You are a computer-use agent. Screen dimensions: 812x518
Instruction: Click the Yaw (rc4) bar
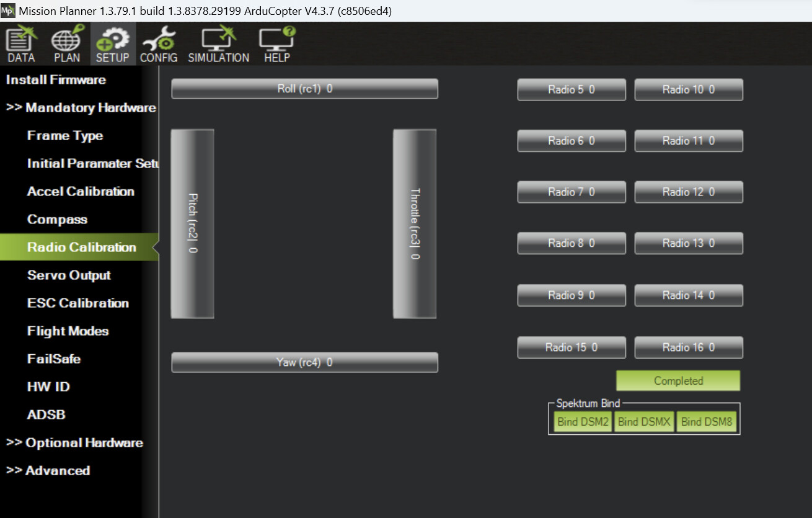(304, 362)
